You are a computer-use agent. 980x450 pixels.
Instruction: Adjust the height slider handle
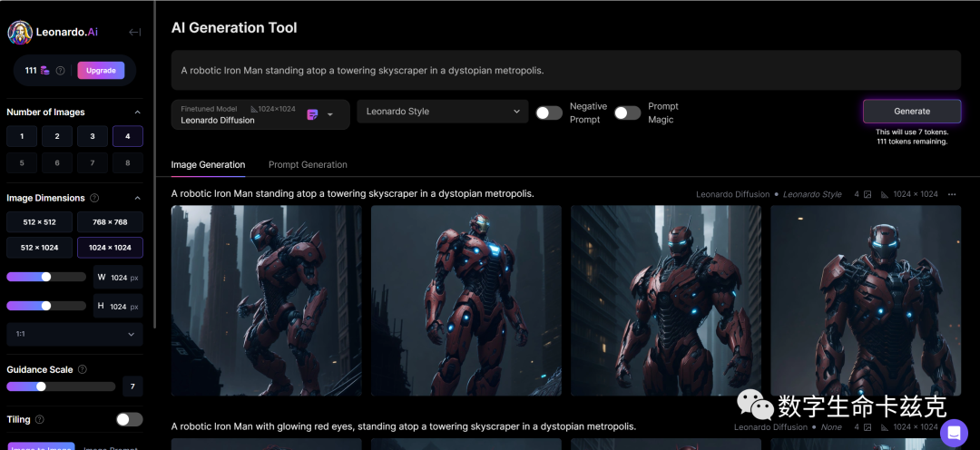(x=45, y=306)
